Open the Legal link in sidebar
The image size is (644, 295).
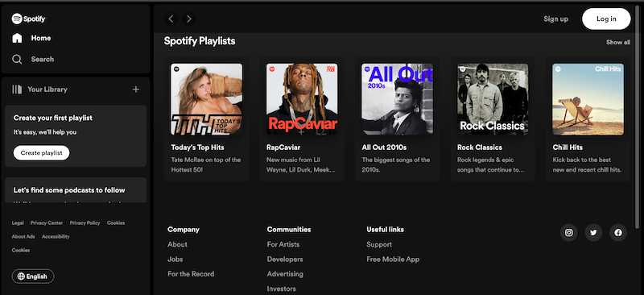(18, 223)
